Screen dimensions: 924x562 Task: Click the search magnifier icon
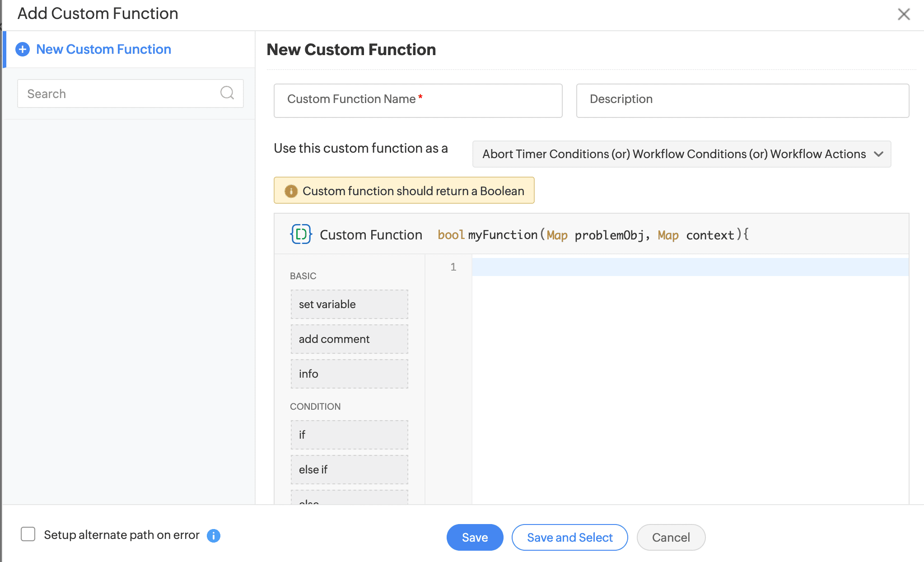click(227, 93)
